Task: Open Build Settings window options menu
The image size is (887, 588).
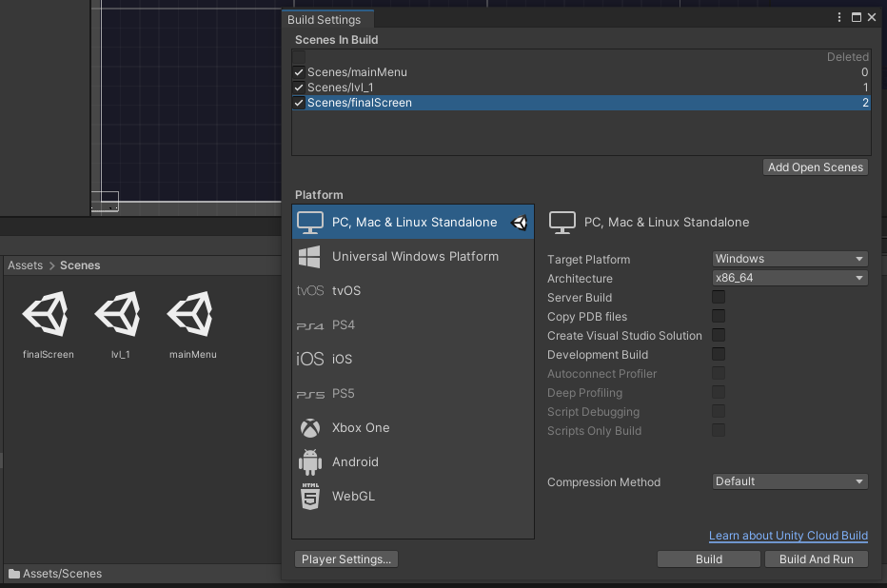Action: [839, 17]
